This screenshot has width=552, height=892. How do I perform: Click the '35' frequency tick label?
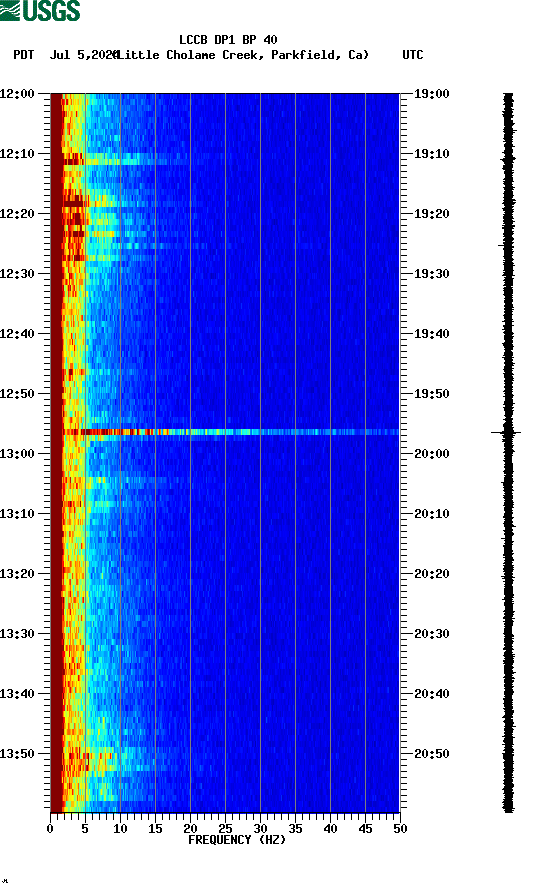pos(295,829)
